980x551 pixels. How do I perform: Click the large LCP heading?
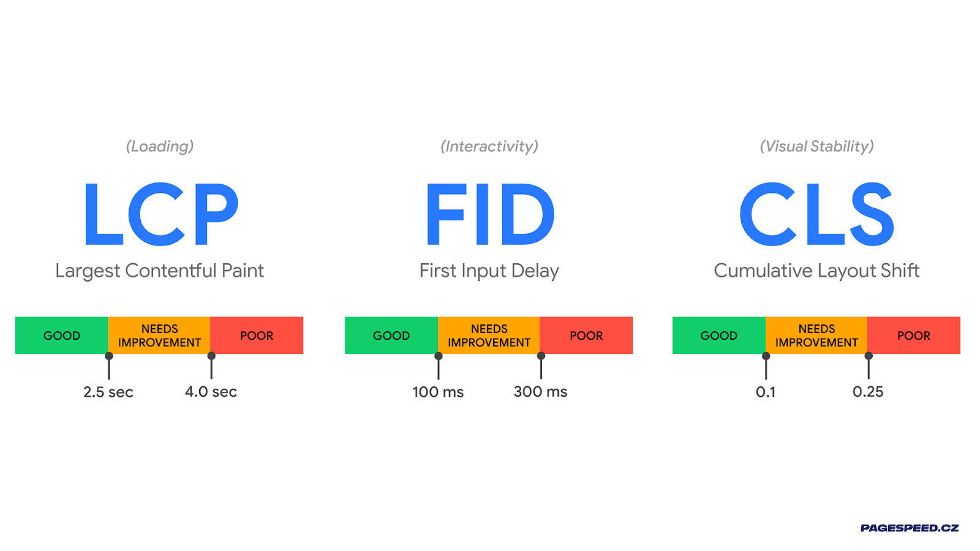coord(160,214)
